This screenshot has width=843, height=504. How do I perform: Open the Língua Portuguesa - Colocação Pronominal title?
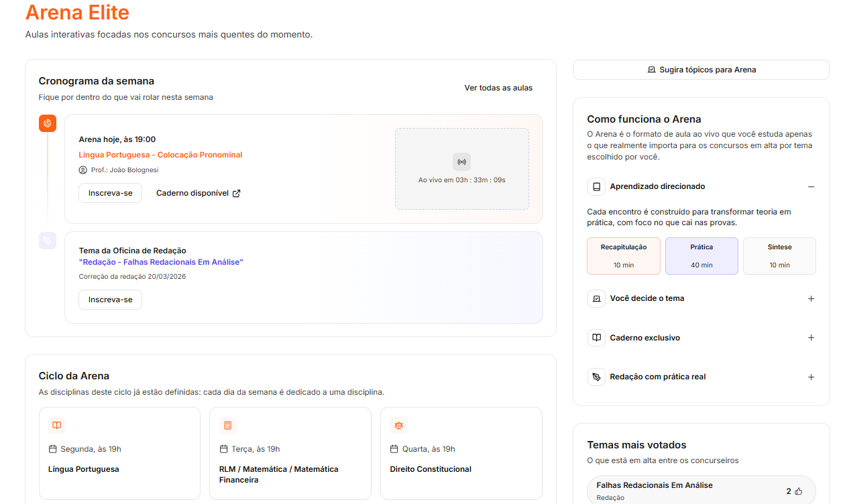pyautogui.click(x=160, y=155)
